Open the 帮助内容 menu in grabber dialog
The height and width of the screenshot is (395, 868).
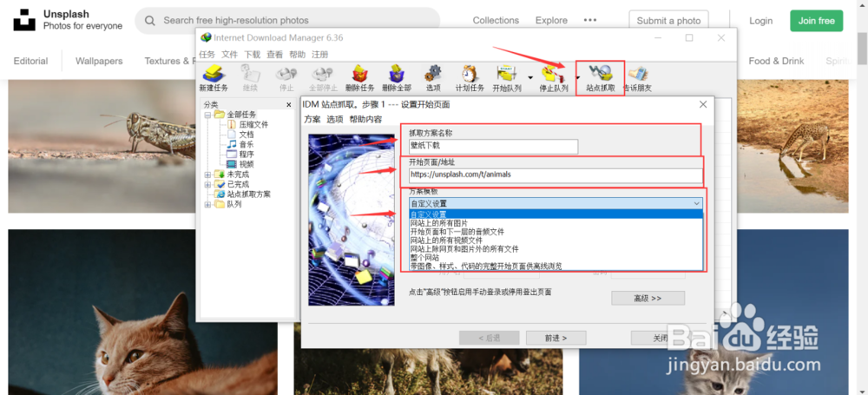[366, 119]
